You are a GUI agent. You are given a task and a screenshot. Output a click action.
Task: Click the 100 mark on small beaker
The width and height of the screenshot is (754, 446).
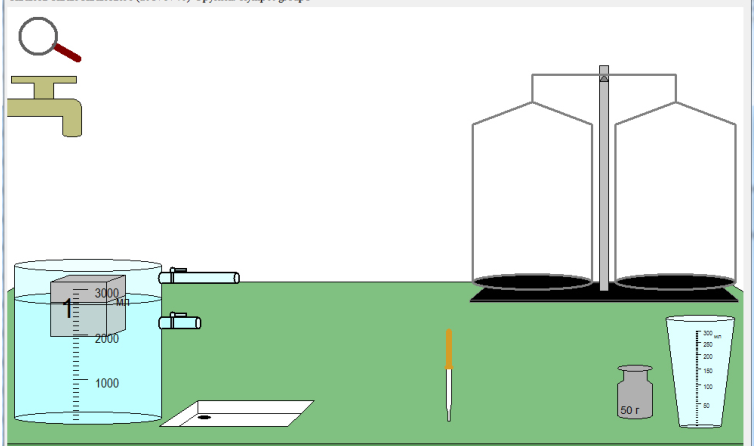(707, 387)
